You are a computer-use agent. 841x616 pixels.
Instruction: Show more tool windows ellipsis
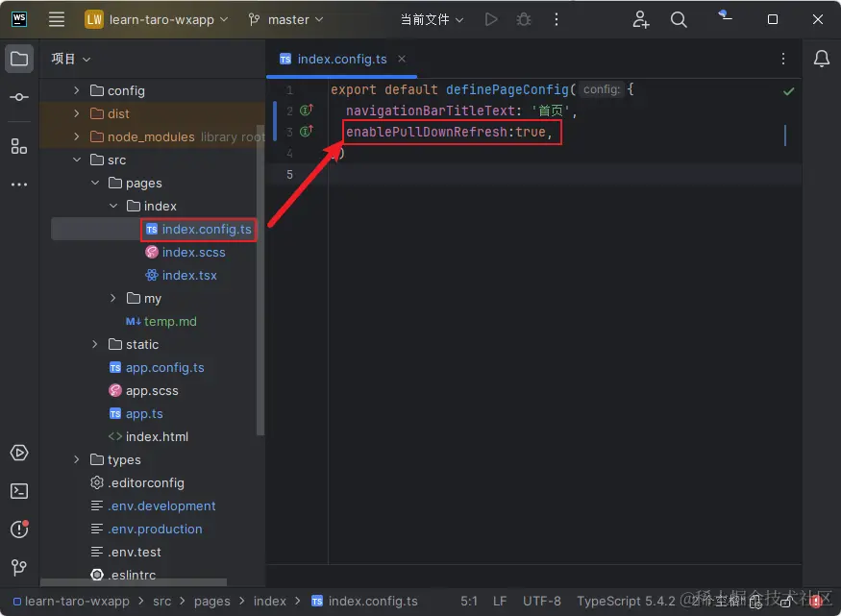[x=19, y=185]
